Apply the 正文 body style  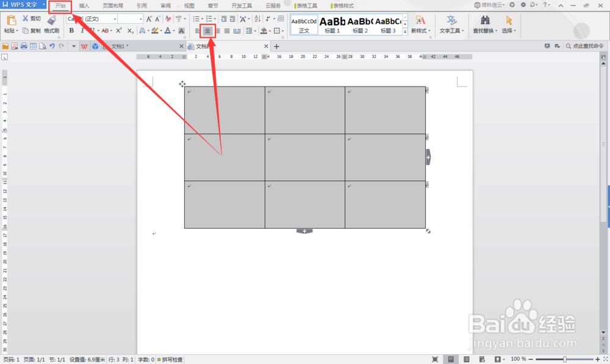tap(304, 25)
